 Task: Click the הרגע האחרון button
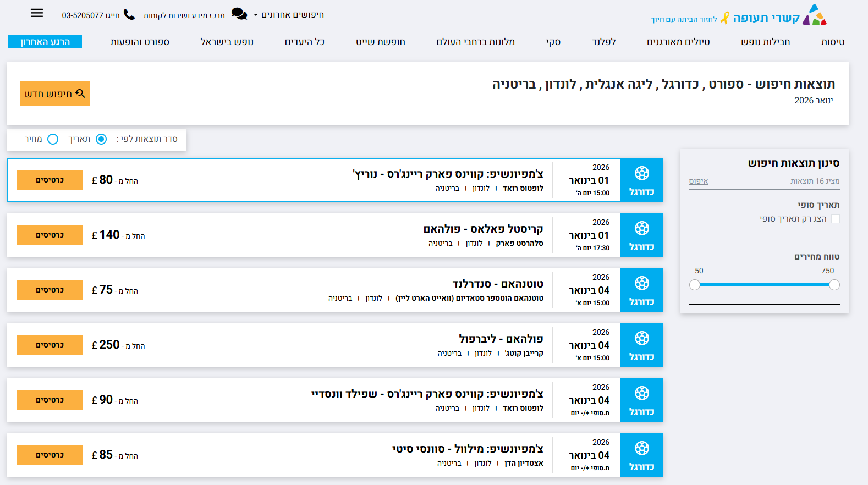pos(45,42)
